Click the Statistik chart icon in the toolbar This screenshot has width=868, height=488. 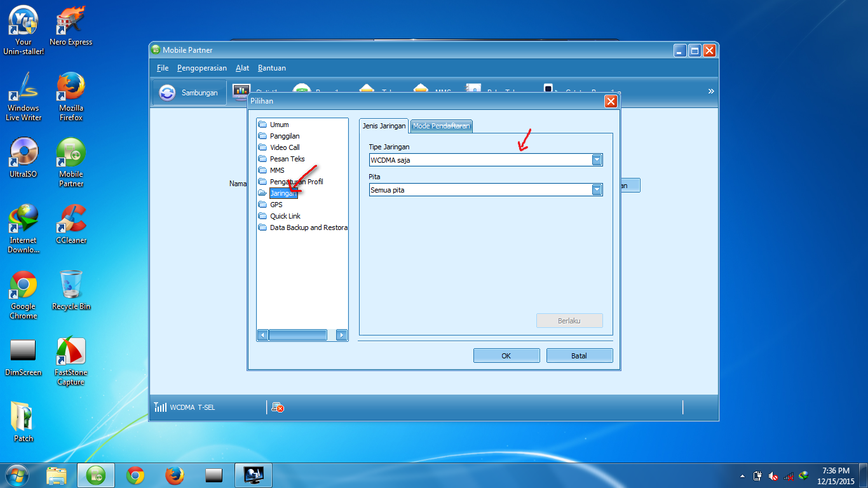pos(241,93)
